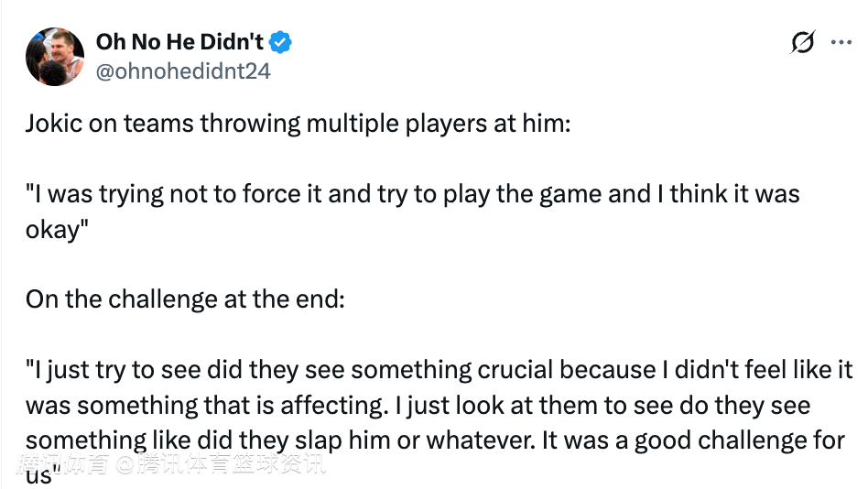Click the word "Jokic" in the tweet
The width and height of the screenshot is (868, 489).
(53, 123)
